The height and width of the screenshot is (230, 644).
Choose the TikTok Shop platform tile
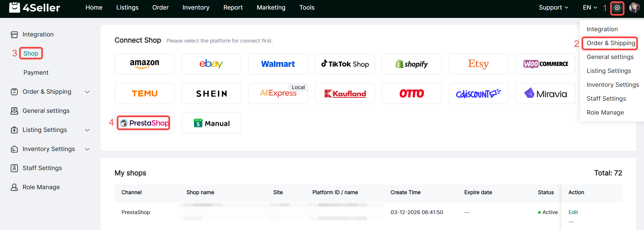(345, 64)
